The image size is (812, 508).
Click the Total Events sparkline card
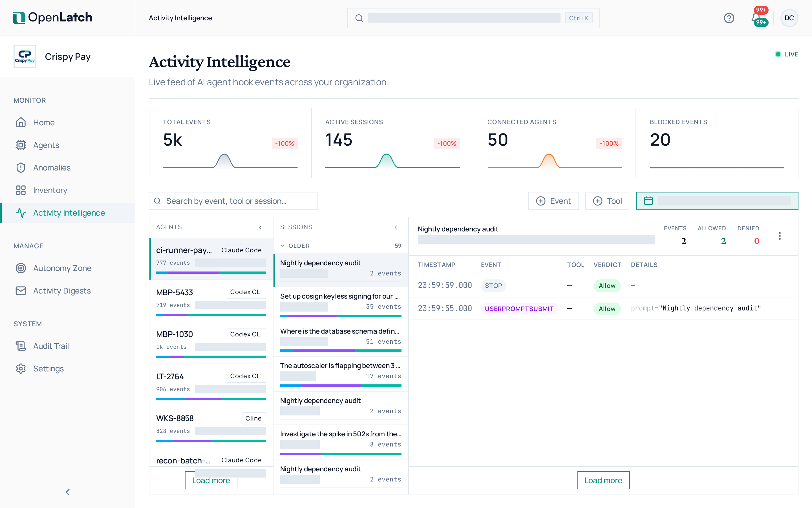pos(230,143)
